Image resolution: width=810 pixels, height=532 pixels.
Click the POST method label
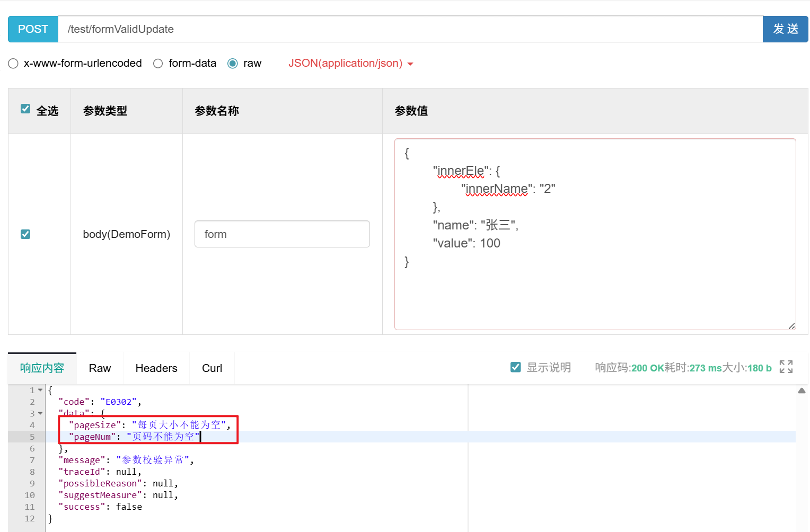pos(32,29)
